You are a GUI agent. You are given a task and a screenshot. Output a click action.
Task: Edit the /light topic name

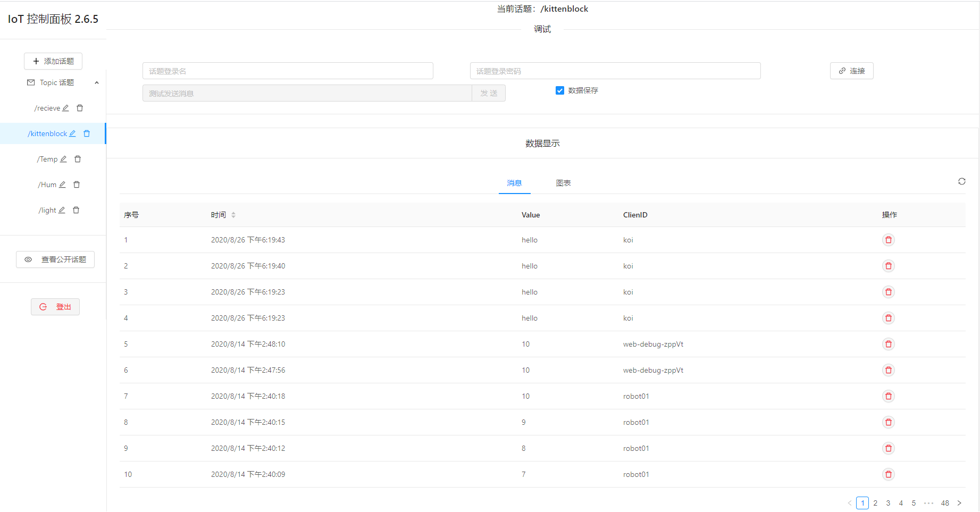pyautogui.click(x=62, y=210)
